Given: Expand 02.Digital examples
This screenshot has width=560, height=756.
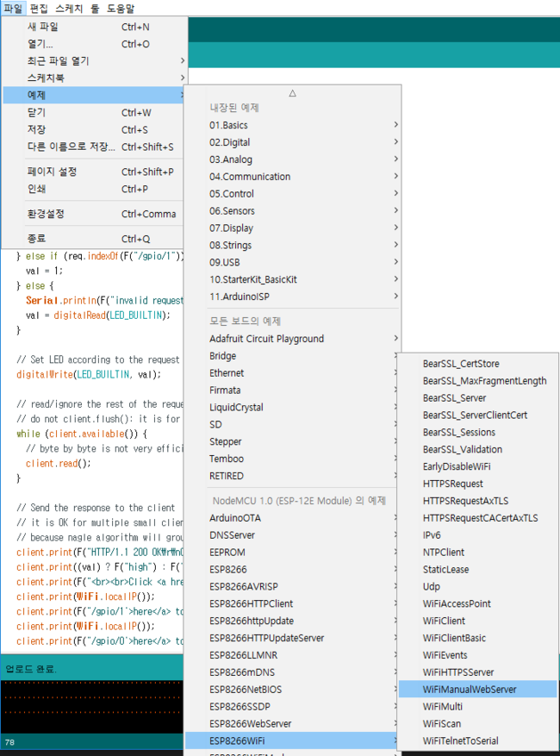Looking at the screenshot, I should click(293, 142).
